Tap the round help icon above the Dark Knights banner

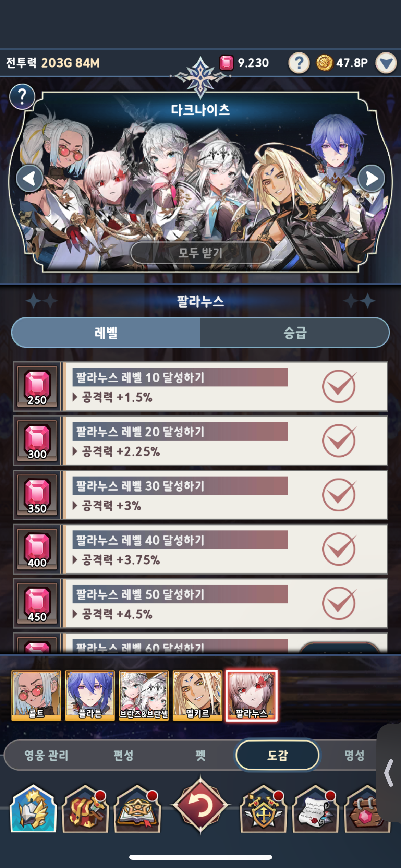click(x=22, y=97)
